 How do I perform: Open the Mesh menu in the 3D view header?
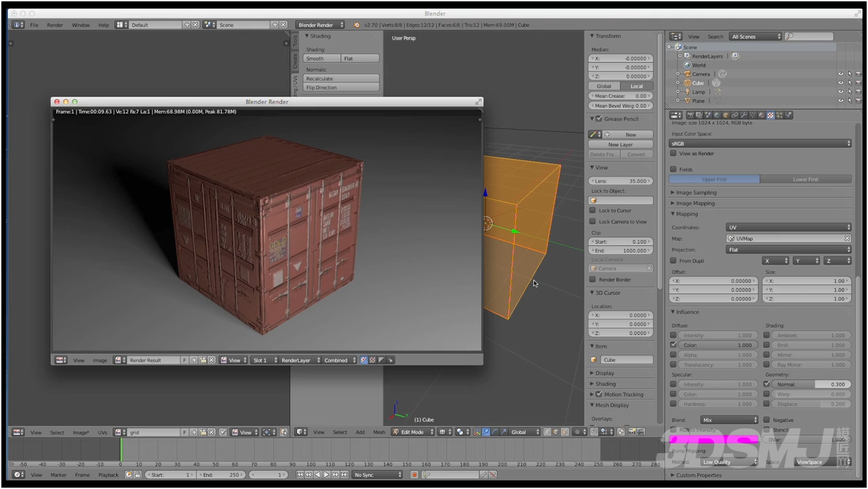click(379, 432)
